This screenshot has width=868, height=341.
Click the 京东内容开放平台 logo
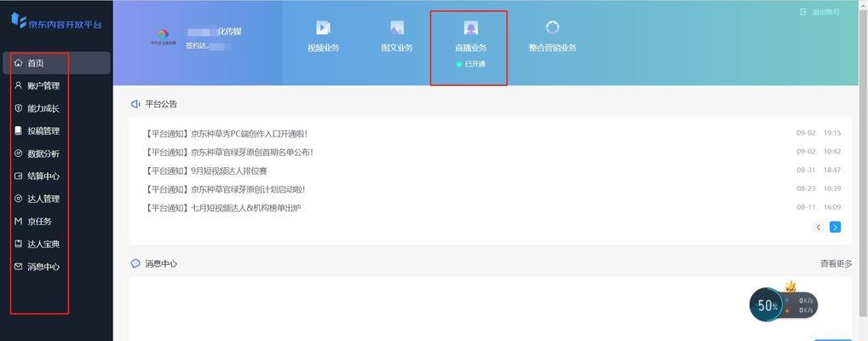pos(56,22)
